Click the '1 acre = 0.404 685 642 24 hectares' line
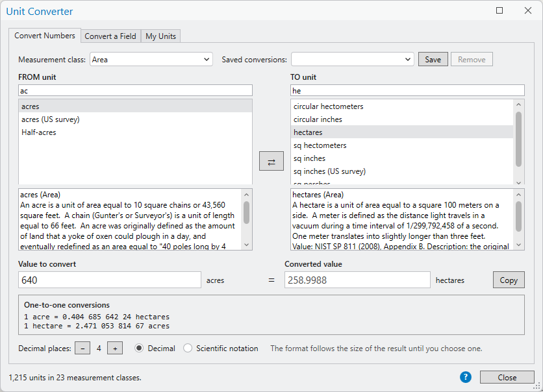 point(97,317)
